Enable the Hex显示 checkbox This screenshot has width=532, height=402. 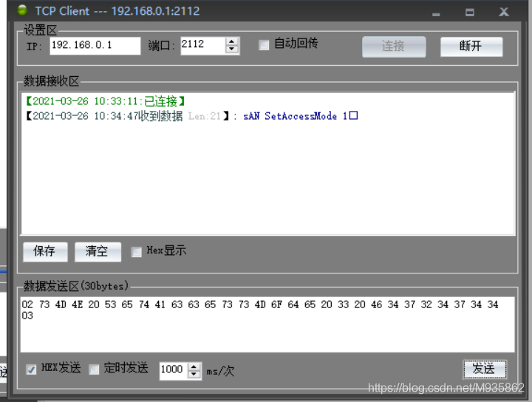click(x=137, y=252)
